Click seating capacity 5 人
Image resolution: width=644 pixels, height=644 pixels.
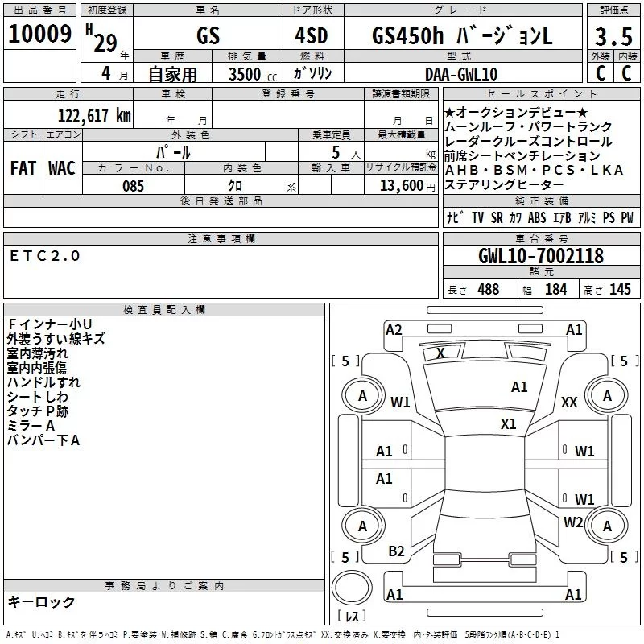pyautogui.click(x=345, y=153)
